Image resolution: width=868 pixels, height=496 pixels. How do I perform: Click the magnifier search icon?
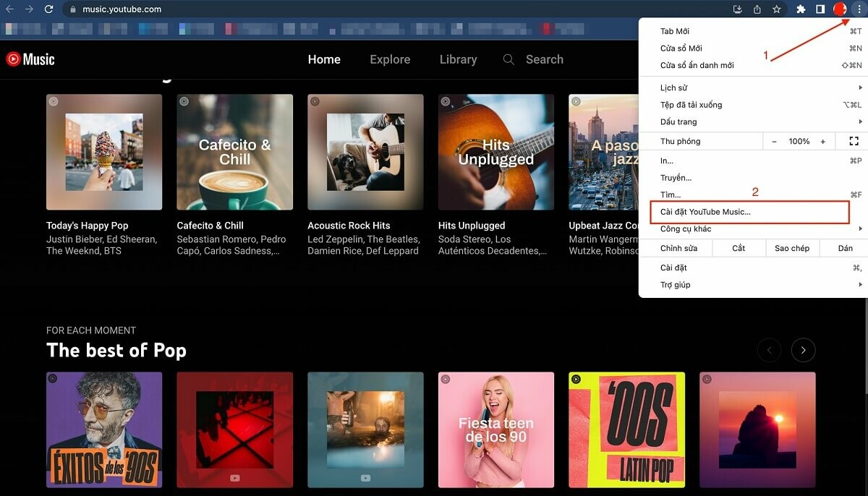pos(509,59)
